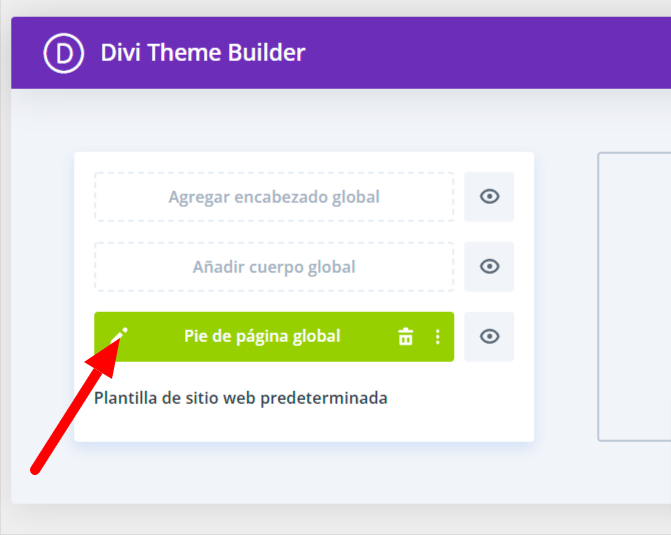Click the Divi logo icon
Image resolution: width=671 pixels, height=535 pixels.
tap(64, 54)
